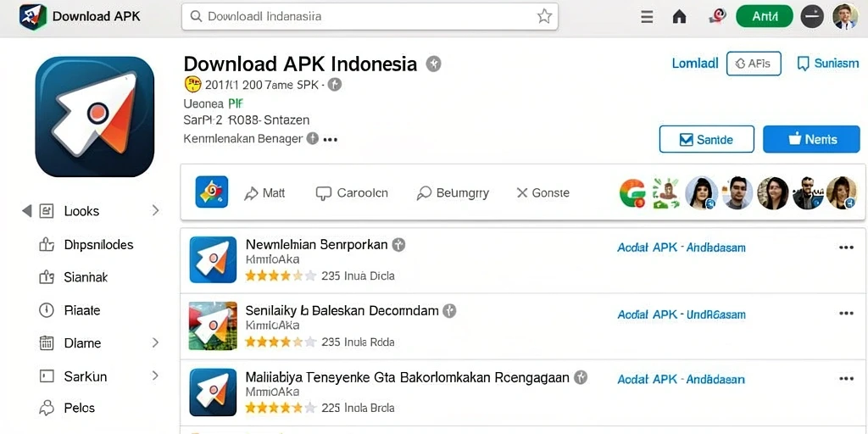Open the Maliiabiya Tensyenke Gta title
This screenshot has width=868, height=434.
pyautogui.click(x=408, y=377)
